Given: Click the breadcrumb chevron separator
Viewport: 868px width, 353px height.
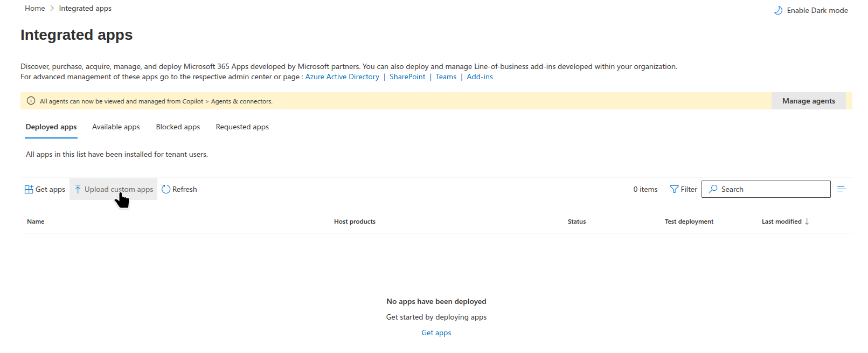Looking at the screenshot, I should click(52, 9).
